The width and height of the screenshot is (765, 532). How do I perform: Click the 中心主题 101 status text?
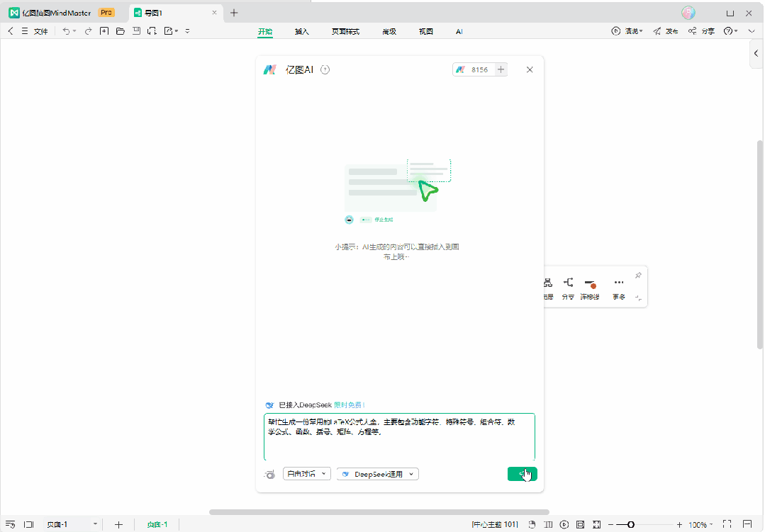(x=495, y=525)
